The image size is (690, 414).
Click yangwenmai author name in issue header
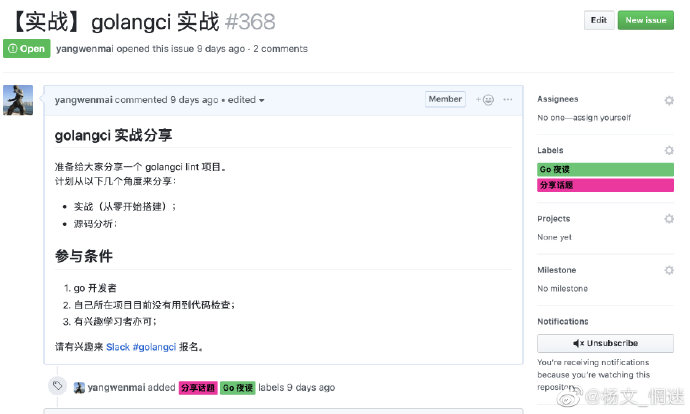pyautogui.click(x=84, y=49)
